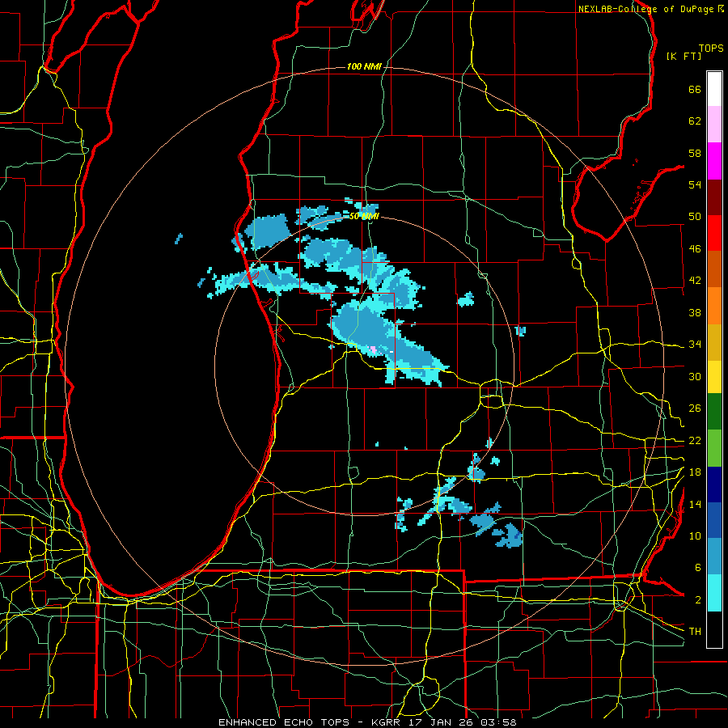
Task: Click the "50 NMI" range ring label
Action: [x=364, y=216]
